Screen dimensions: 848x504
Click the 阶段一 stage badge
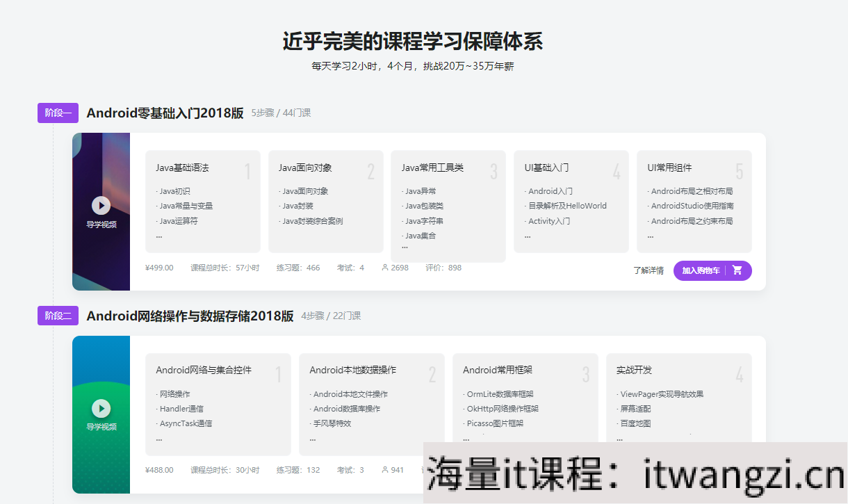click(x=58, y=112)
